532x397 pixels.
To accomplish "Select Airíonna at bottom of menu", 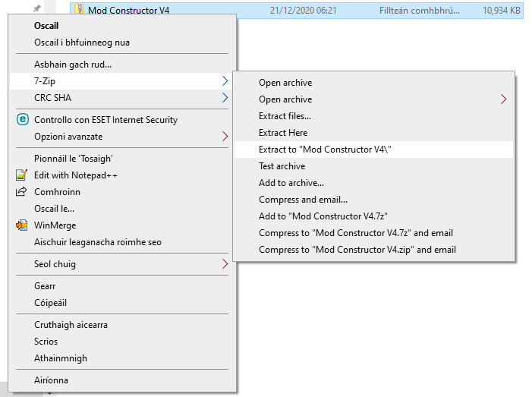I will pyautogui.click(x=51, y=380).
